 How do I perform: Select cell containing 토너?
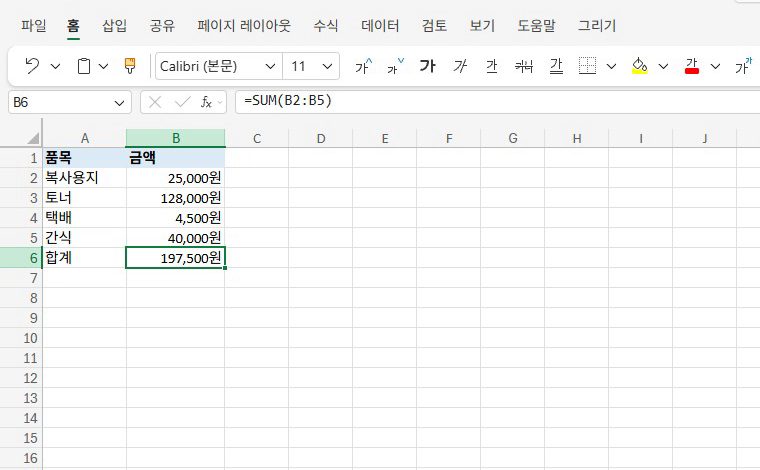(84, 198)
